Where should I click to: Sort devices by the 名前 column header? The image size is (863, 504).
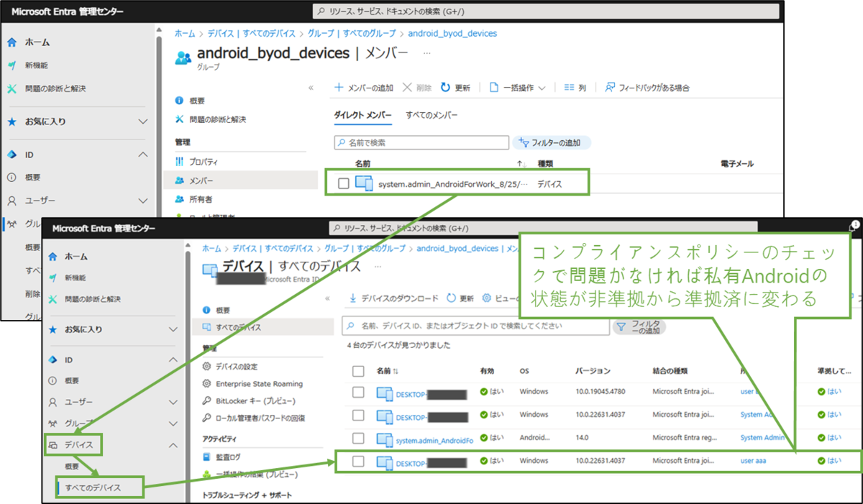coord(387,371)
